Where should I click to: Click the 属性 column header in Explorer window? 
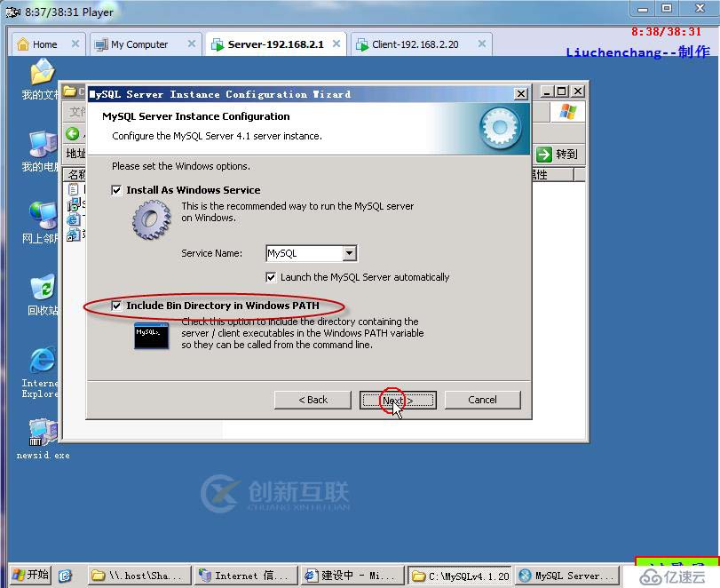[552, 175]
